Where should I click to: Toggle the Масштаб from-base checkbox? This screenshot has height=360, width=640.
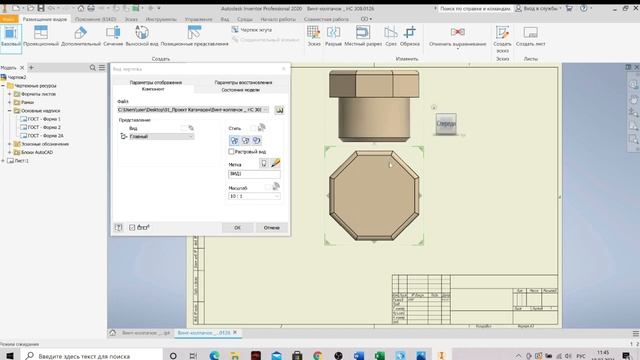coord(267,187)
